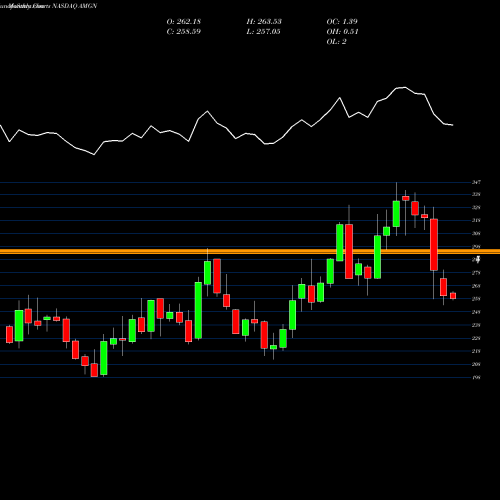This screenshot has width=500, height=500.
Task: Click the orange horizontal price level line
Action: (250, 251)
